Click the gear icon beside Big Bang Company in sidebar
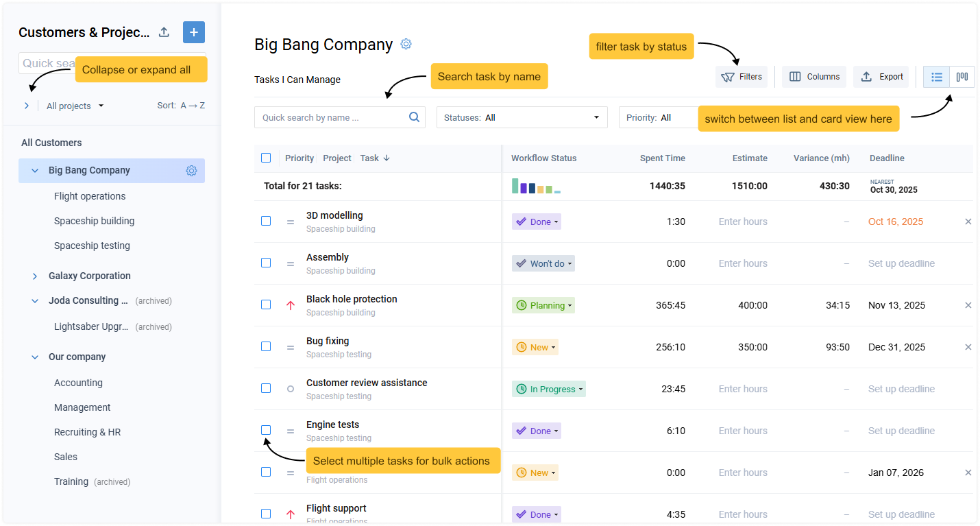 (x=191, y=170)
